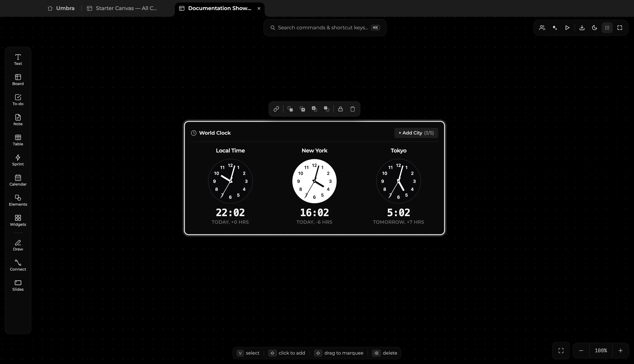The image size is (634, 364).
Task: Click the World Clock title
Action: point(215,133)
